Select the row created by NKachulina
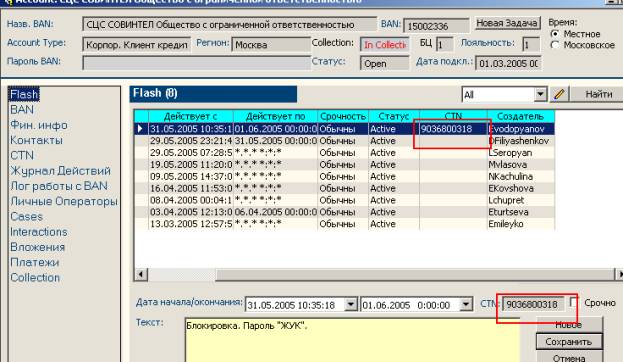The image size is (623, 362). pyautogui.click(x=344, y=176)
